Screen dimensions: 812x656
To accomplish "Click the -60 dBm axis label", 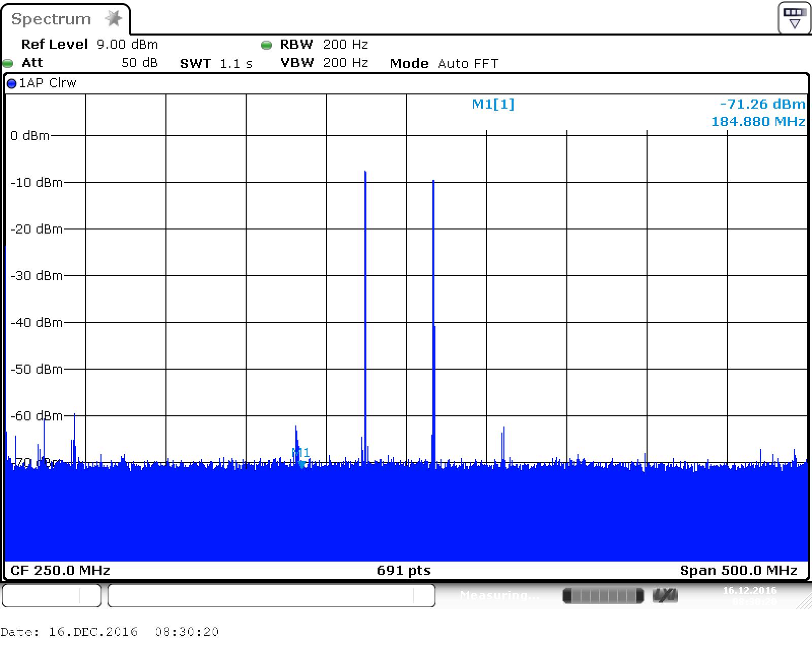I will point(37,416).
